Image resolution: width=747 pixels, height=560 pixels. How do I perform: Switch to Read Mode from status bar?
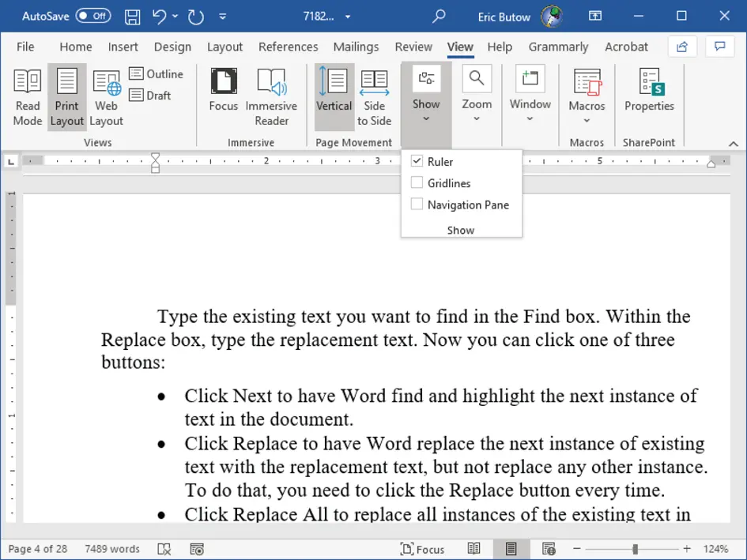[x=473, y=549]
